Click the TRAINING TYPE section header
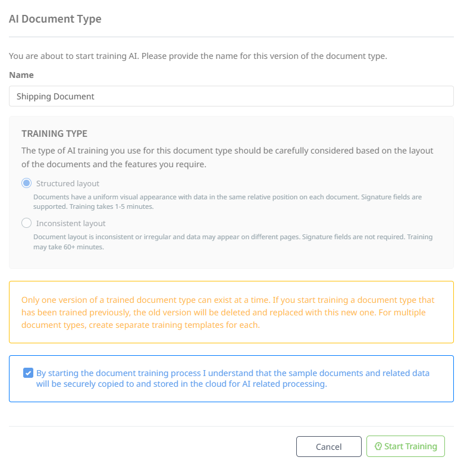 [55, 133]
